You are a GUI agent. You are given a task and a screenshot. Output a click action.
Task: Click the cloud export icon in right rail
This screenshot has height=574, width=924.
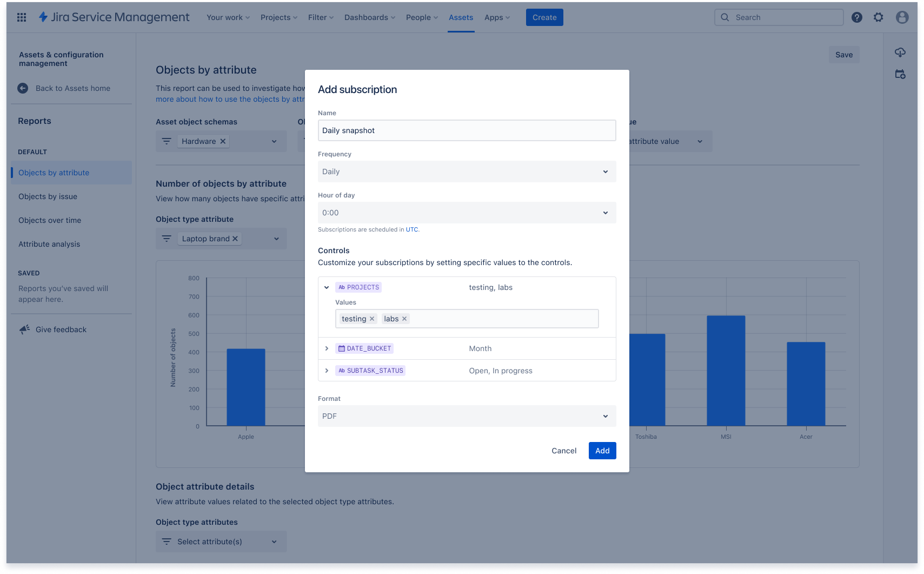tap(900, 52)
